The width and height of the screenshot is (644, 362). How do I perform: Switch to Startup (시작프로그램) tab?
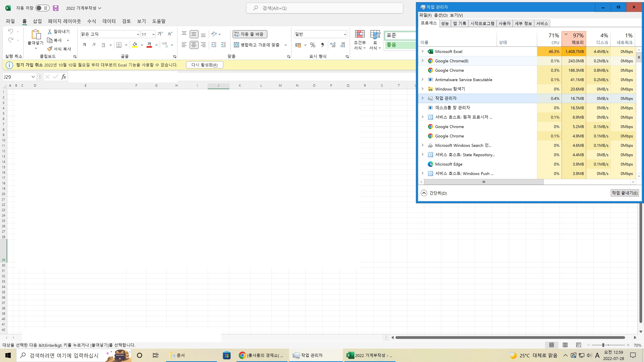482,23
